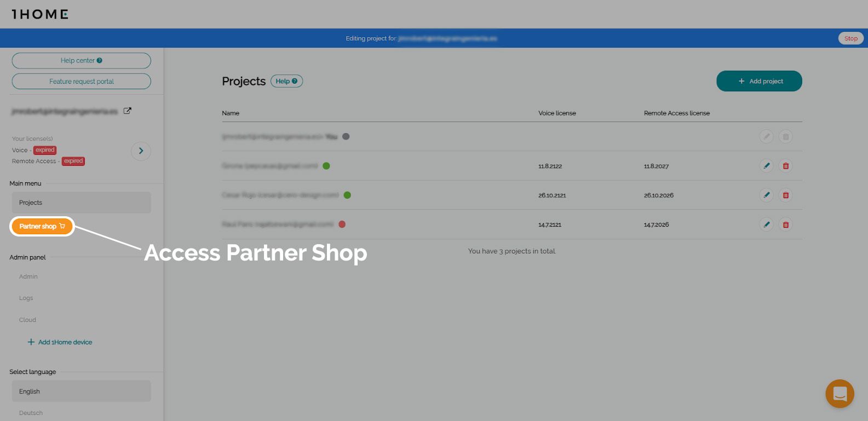Click Add 1Home device link

tap(60, 342)
